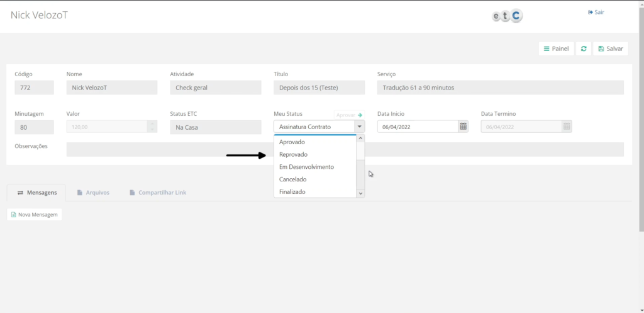Choose Reprovado in the status dropdown
This screenshot has width=644, height=313.
[x=293, y=154]
